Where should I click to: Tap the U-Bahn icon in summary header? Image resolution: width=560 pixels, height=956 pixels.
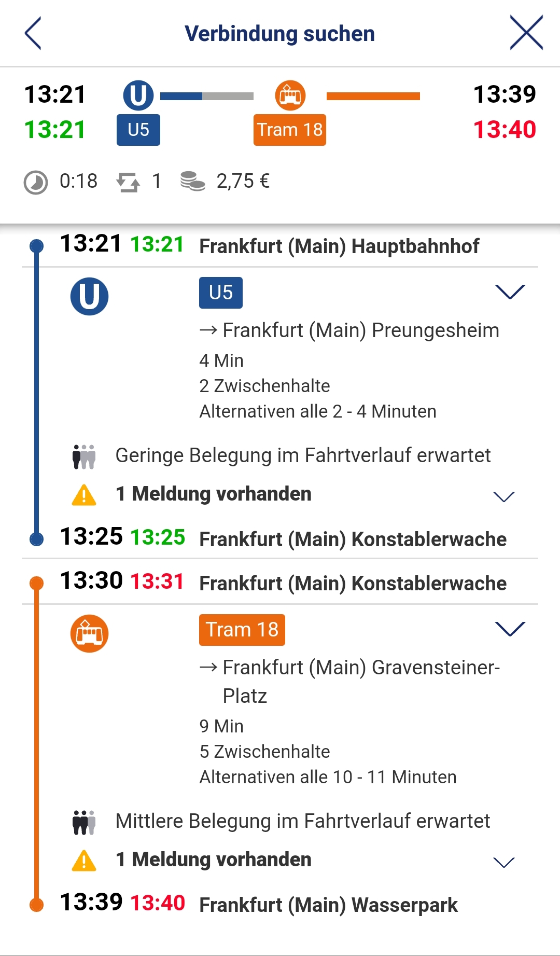[x=138, y=95]
